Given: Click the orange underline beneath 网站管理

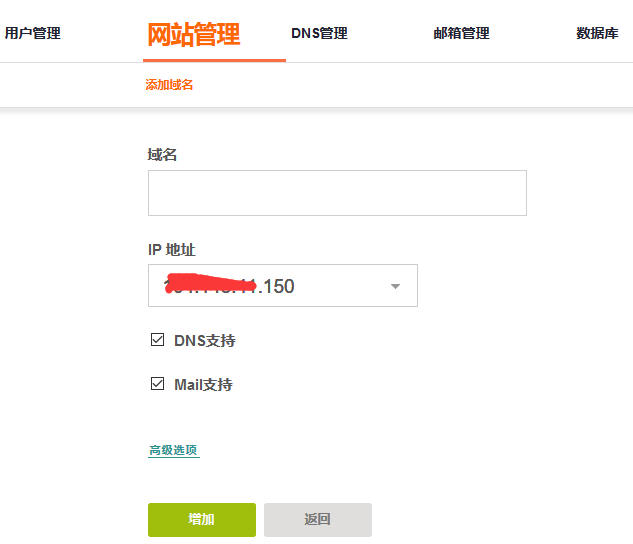Looking at the screenshot, I should [214, 61].
